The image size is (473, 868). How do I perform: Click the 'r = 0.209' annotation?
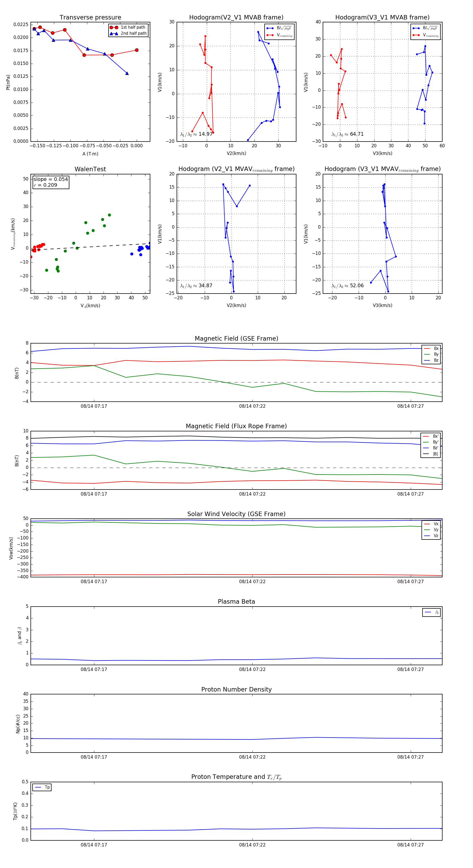click(45, 185)
